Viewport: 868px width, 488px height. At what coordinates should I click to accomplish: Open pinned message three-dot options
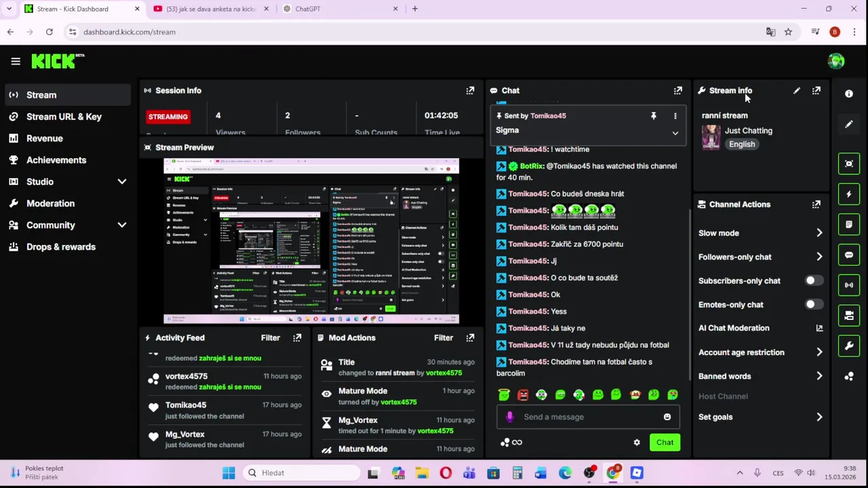pyautogui.click(x=675, y=116)
